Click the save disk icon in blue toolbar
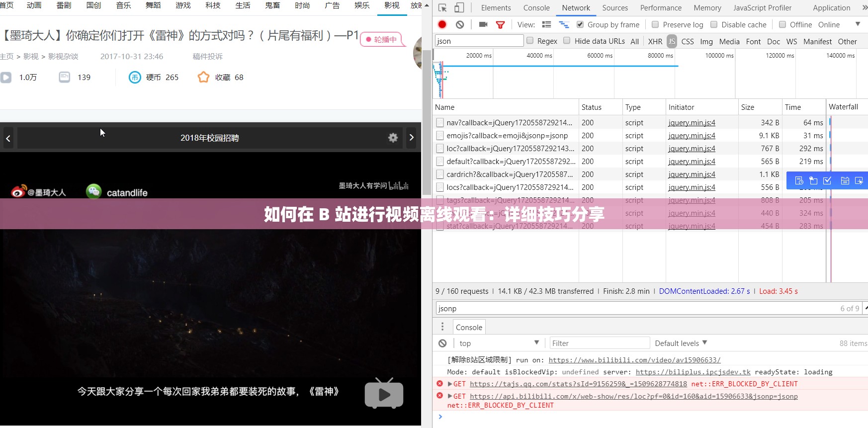This screenshot has height=428, width=868. (845, 180)
